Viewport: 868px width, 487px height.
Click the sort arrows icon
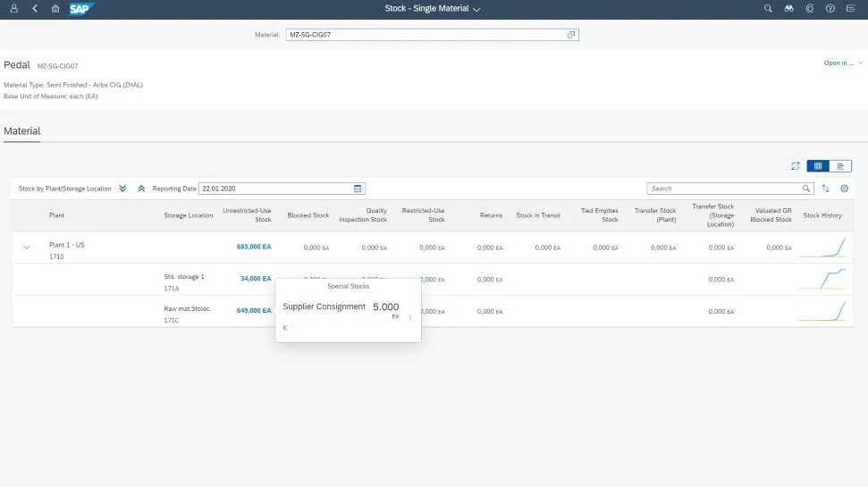(x=825, y=189)
